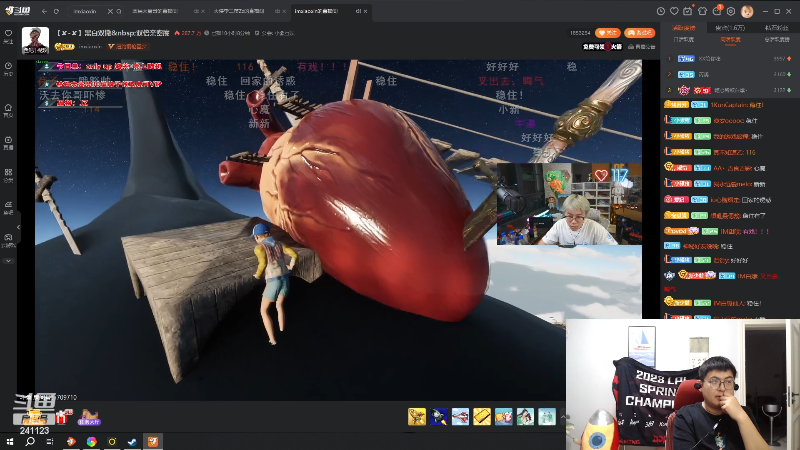Viewport: 800px width, 450px height.
Task: Switch to the nobles tab
Action: [730, 28]
